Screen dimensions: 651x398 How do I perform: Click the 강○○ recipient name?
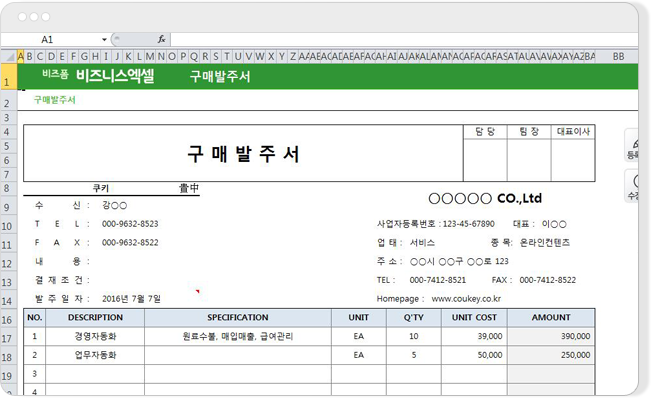[114, 205]
